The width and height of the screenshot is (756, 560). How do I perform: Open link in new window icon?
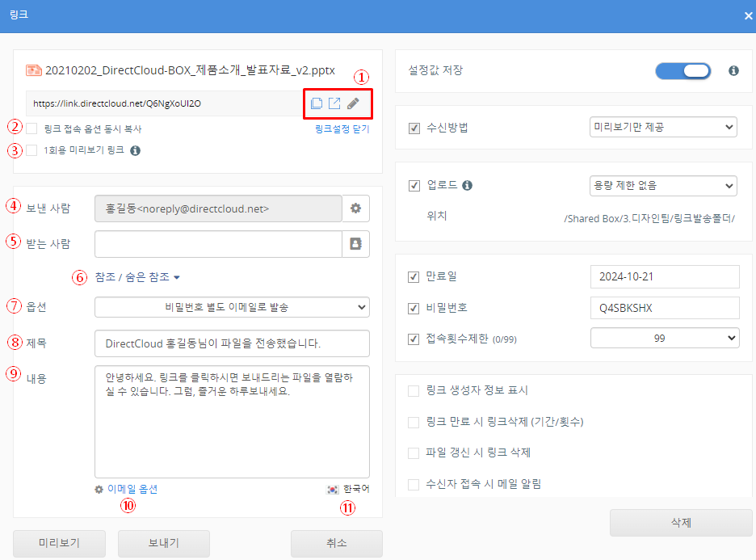pos(334,103)
